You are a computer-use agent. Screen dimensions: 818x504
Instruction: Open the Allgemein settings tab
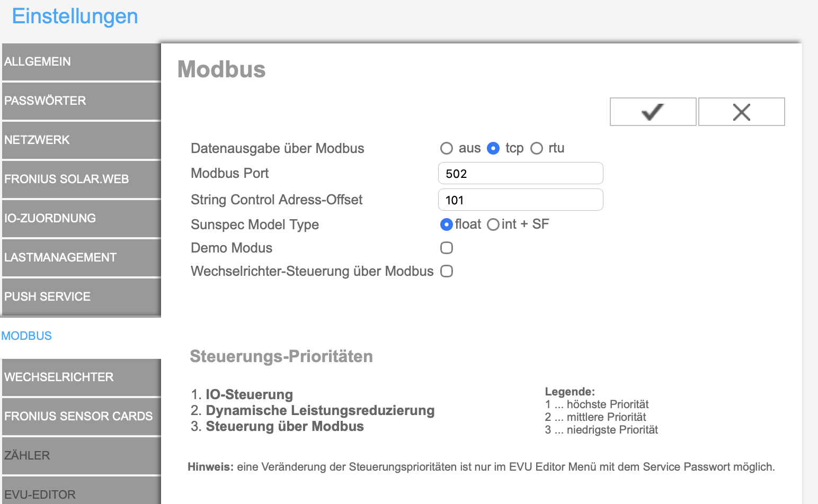[81, 61]
